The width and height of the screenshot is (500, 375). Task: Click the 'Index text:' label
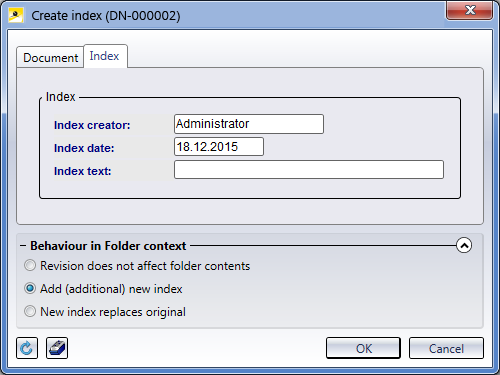tap(83, 171)
